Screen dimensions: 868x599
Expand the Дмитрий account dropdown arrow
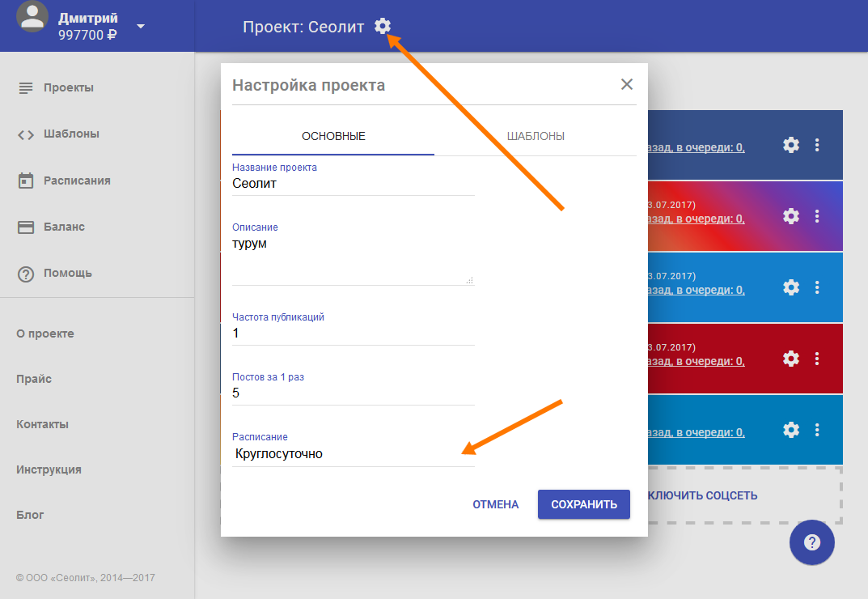(141, 26)
